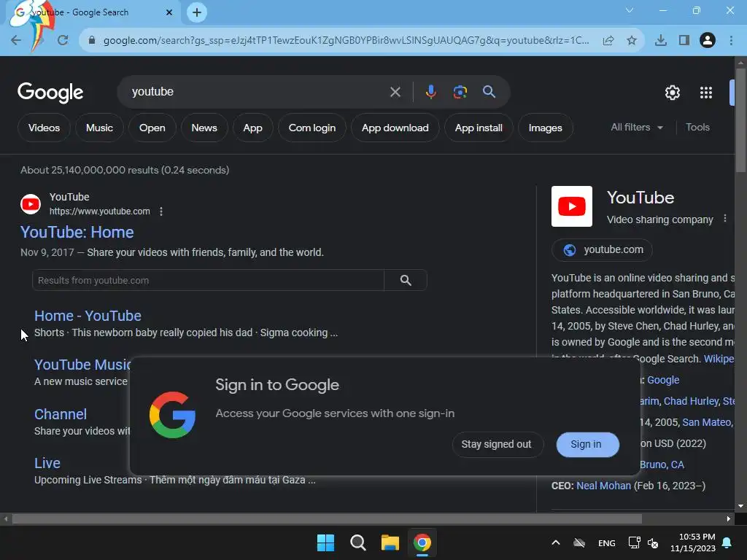Select the App filter chip
Image resolution: width=747 pixels, height=560 pixels.
[x=252, y=128]
